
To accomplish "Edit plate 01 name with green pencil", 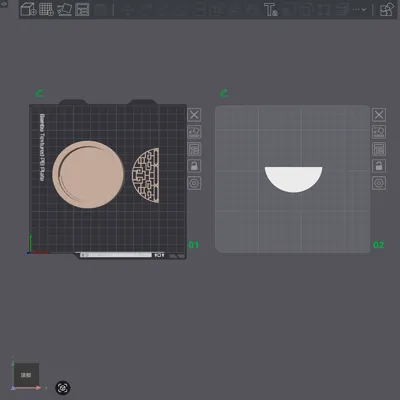I will [40, 93].
